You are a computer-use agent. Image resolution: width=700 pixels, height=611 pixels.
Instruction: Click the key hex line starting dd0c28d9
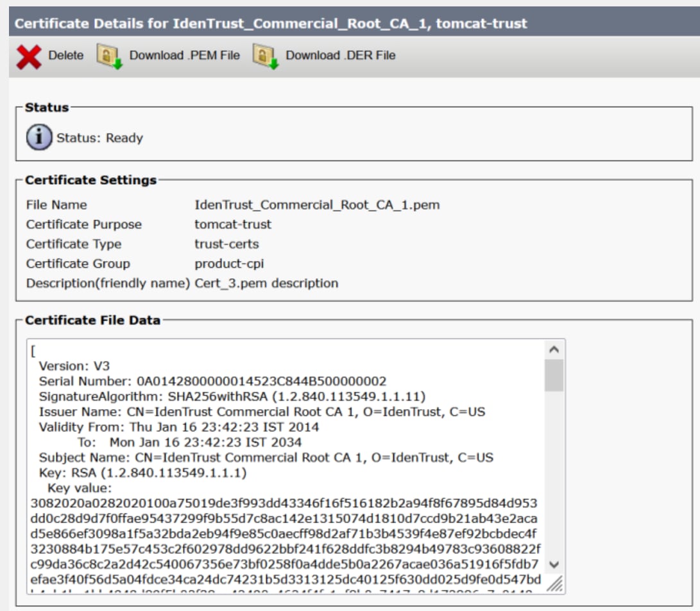(284, 518)
